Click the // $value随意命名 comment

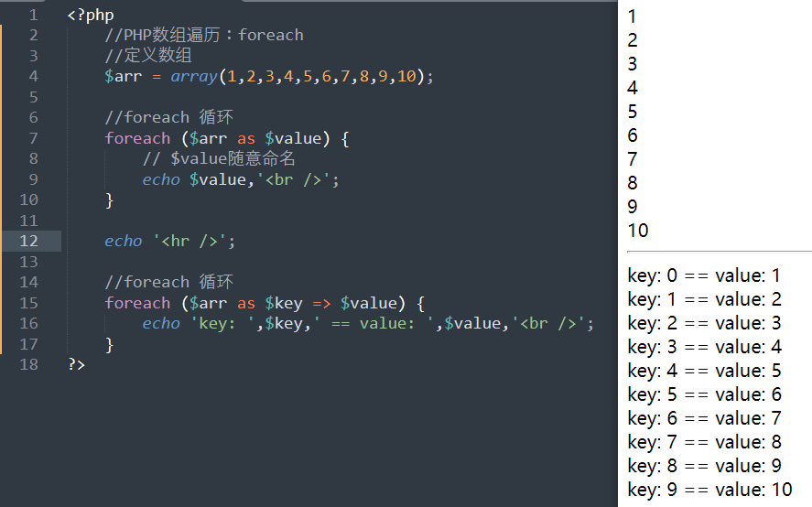click(219, 158)
